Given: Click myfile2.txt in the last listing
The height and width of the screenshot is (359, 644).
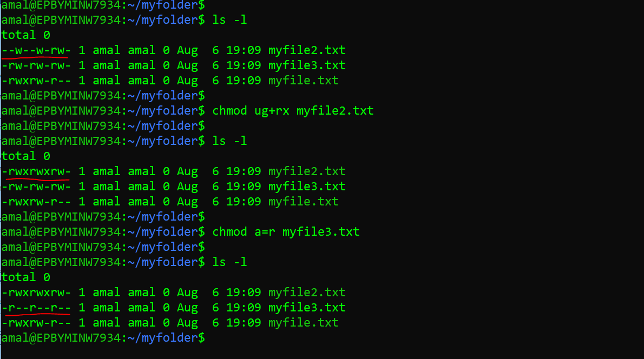Looking at the screenshot, I should (307, 292).
